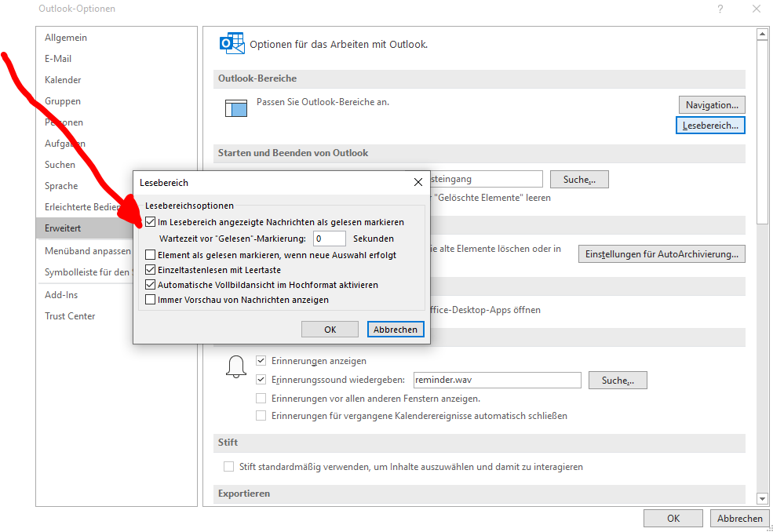Open Einstellungen für AutoArchivierung...
Viewport: 773px width, 532px height.
pos(662,254)
